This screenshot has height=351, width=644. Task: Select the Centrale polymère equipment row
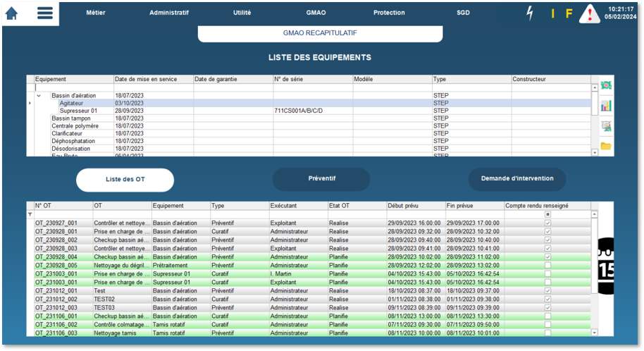point(312,125)
